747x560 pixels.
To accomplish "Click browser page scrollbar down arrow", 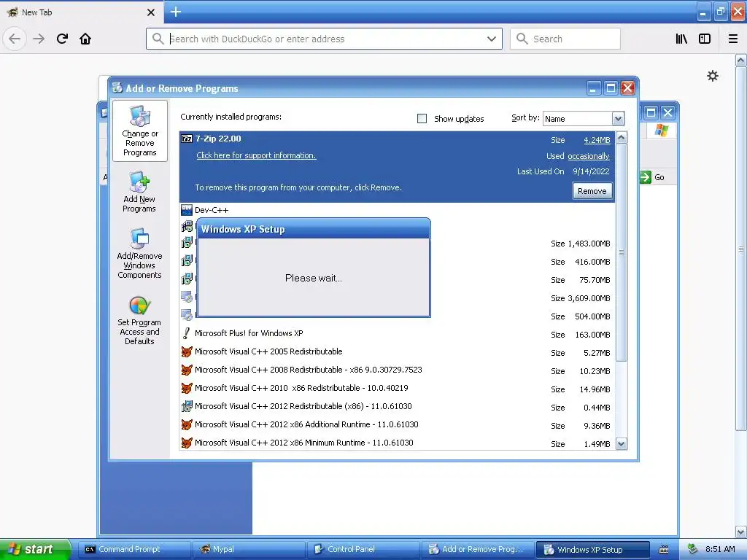I will [741, 531].
